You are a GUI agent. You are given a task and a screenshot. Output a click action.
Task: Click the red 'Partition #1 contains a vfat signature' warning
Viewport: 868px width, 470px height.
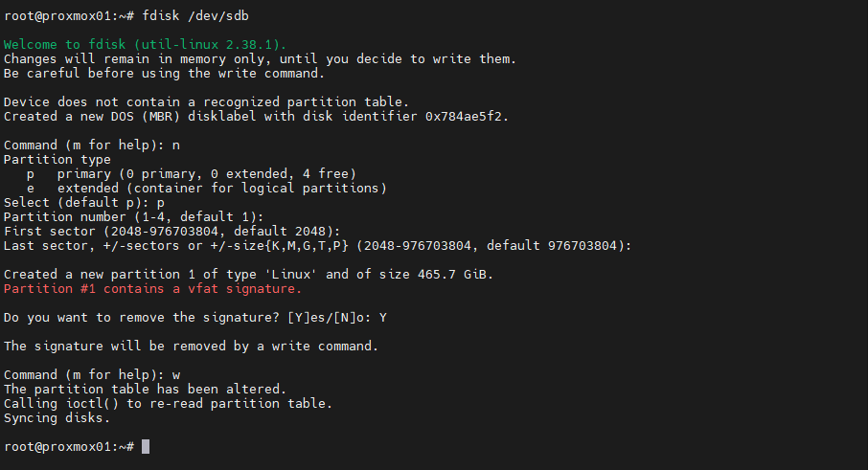click(x=152, y=288)
